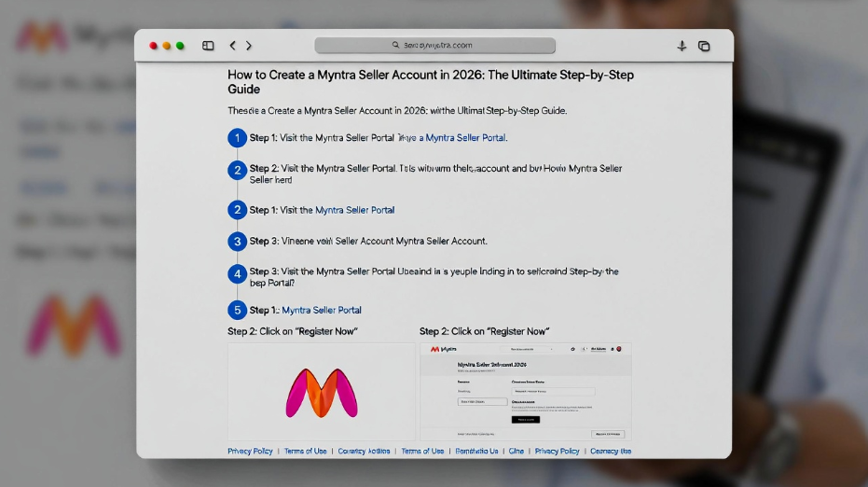Select the blue numbered circle 3
The width and height of the screenshot is (868, 487).
pos(237,242)
